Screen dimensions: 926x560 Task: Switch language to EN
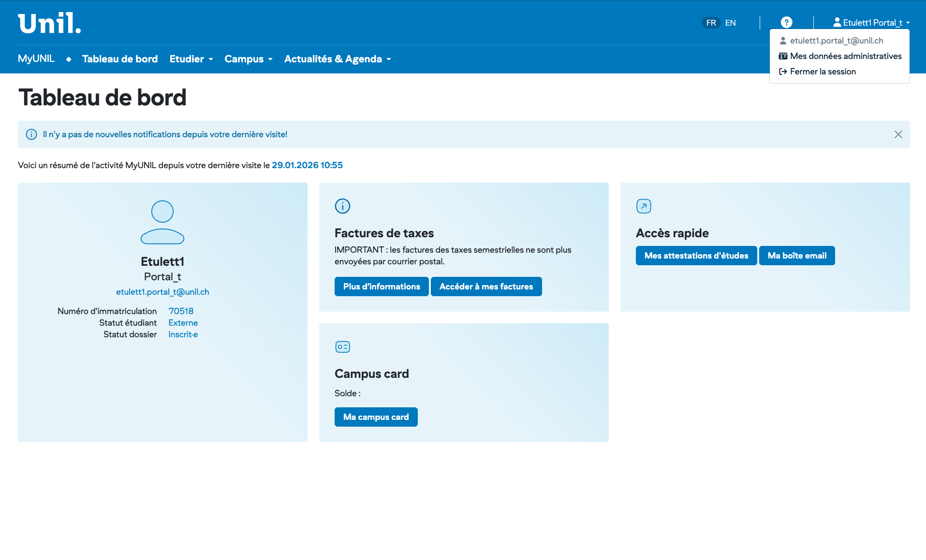[x=730, y=23]
